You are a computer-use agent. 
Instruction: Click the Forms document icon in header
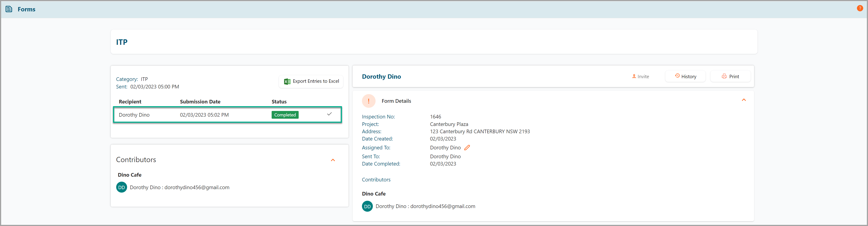click(9, 9)
